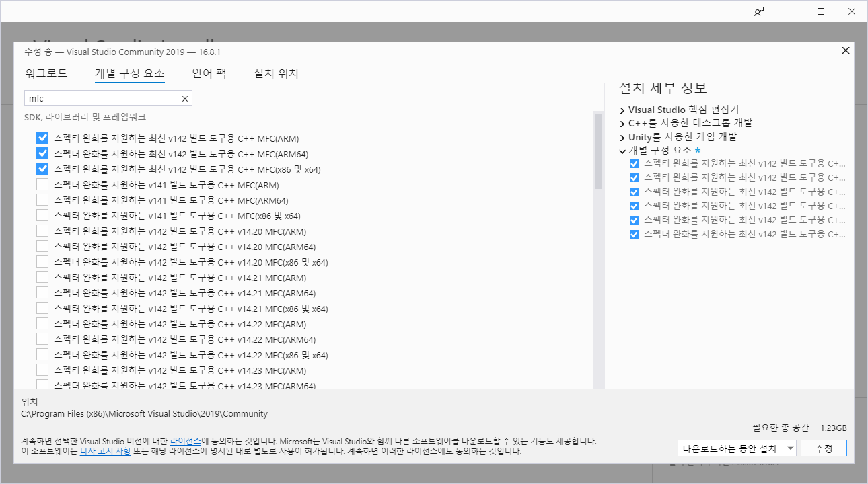Open the 다운로드하는 동안 설치 dropdown

737,448
